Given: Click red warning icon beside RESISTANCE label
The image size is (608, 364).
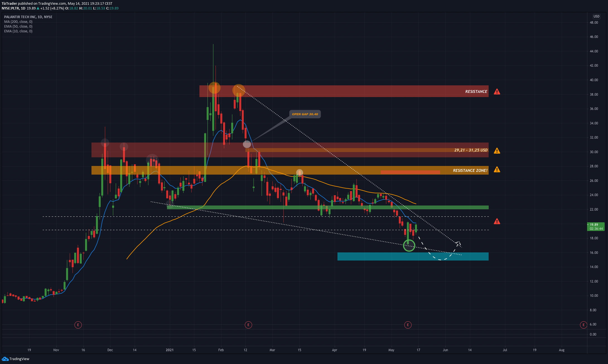Looking at the screenshot, I should [497, 91].
